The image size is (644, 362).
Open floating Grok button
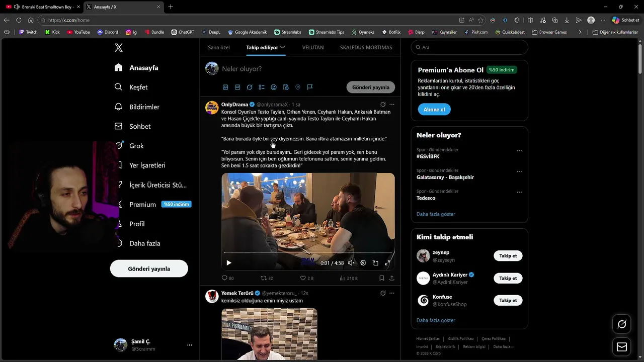[622, 324]
